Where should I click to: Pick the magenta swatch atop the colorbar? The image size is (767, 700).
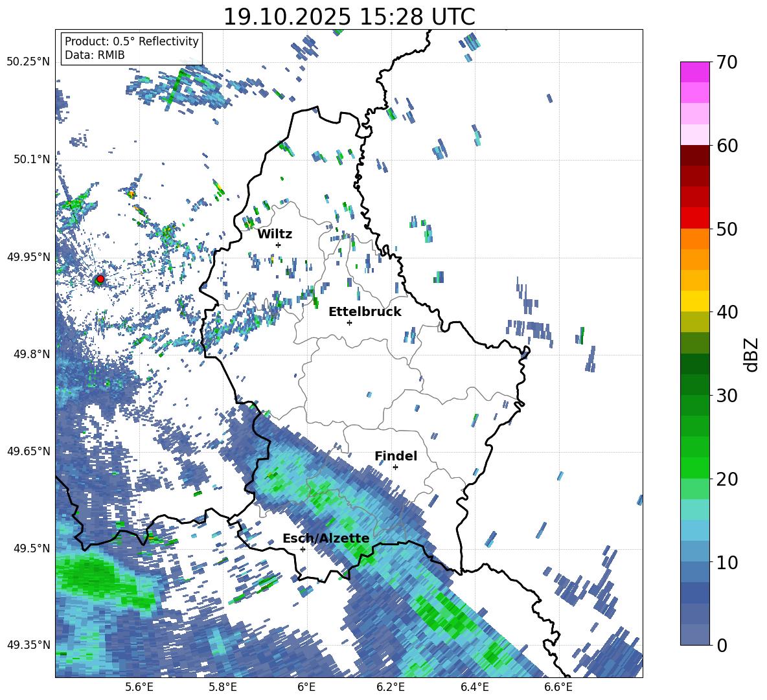pyautogui.click(x=694, y=72)
